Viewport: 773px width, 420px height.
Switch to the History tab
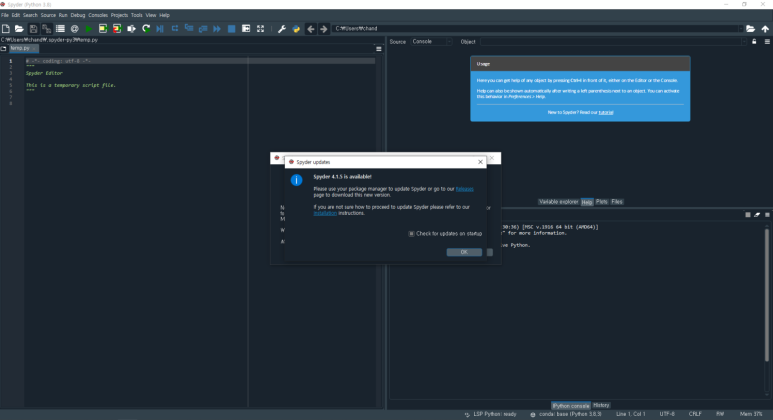coord(601,405)
